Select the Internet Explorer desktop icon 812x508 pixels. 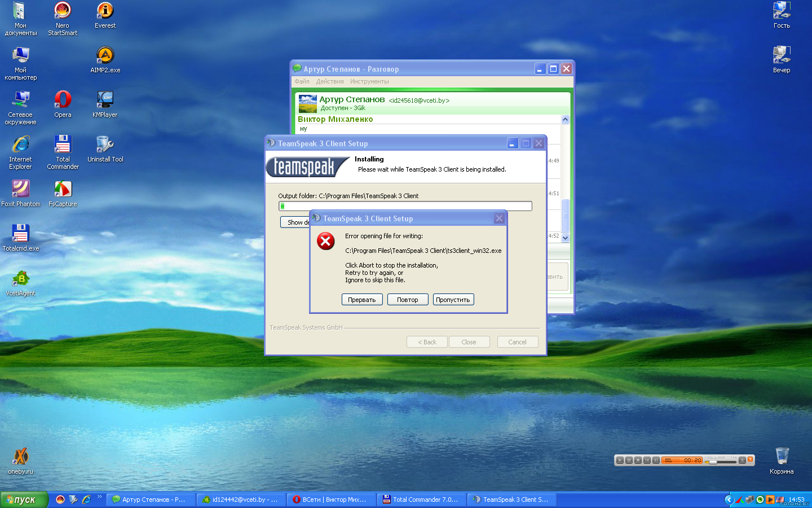coord(20,152)
